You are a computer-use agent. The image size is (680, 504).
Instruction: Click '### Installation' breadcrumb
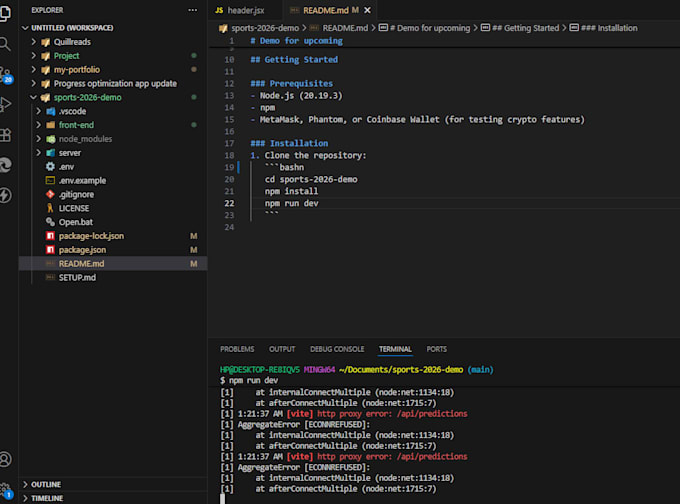tap(609, 28)
